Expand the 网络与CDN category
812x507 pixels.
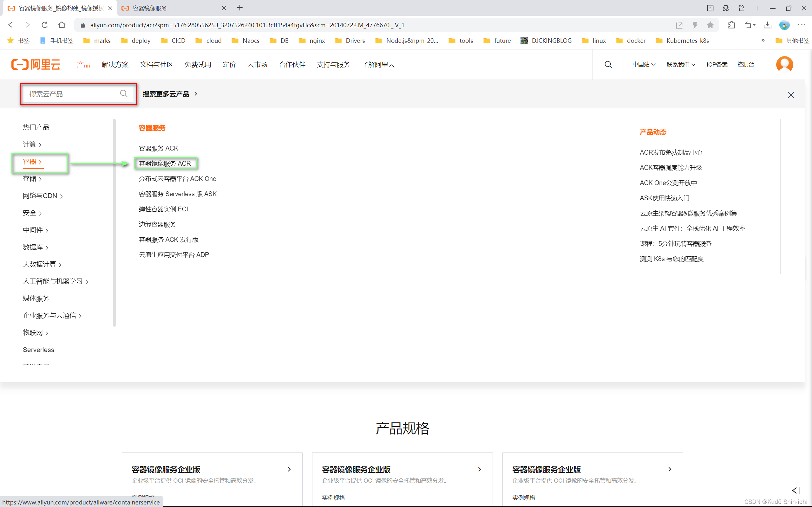pos(42,196)
